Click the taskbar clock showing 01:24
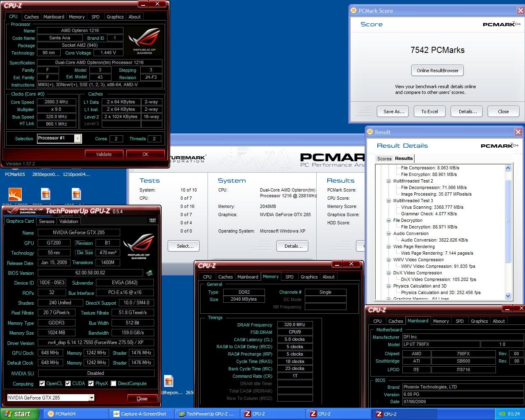The height and width of the screenshot is (420, 525). 514,414
